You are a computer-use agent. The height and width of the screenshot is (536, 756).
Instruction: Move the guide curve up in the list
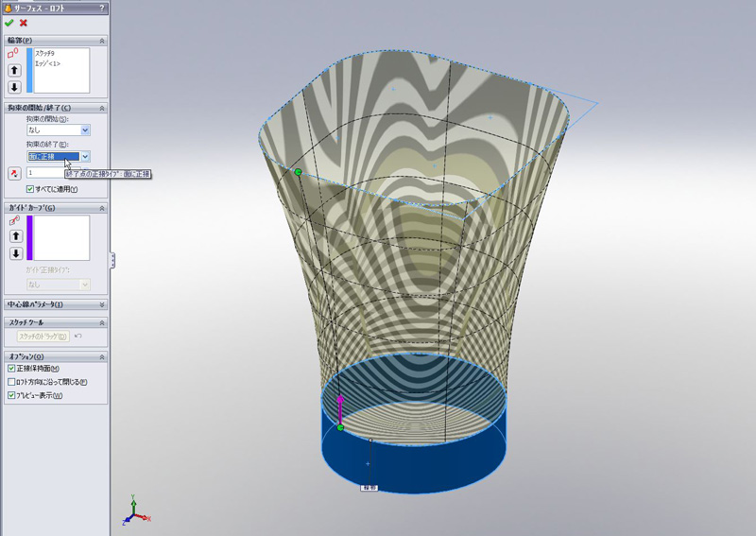point(14,236)
